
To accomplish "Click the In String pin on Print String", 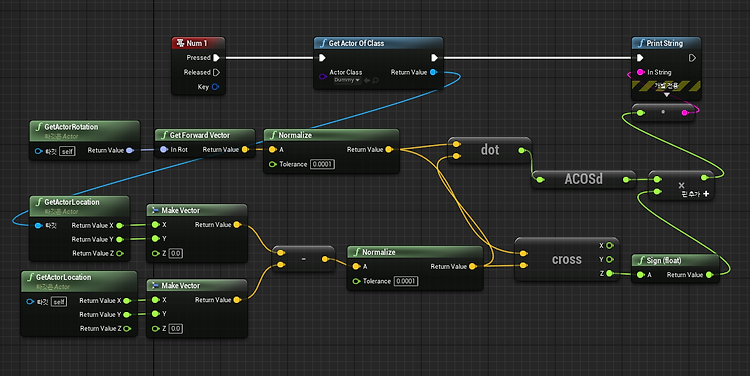I will 640,72.
